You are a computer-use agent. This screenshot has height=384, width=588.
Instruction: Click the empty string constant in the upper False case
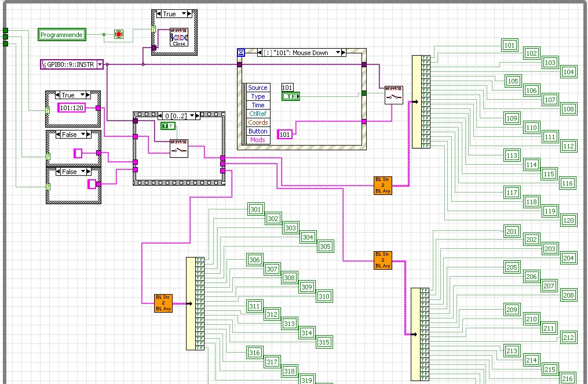78,153
